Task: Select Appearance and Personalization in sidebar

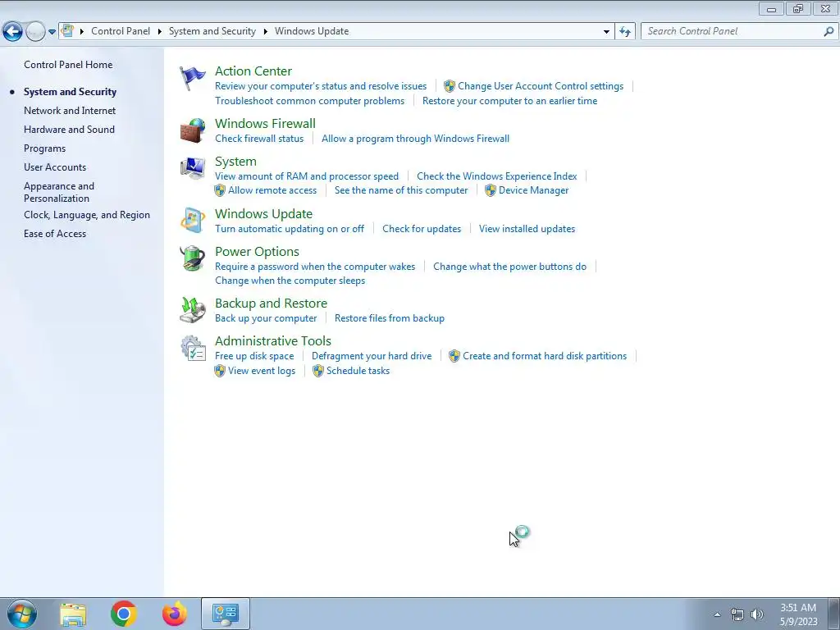Action: tap(59, 192)
